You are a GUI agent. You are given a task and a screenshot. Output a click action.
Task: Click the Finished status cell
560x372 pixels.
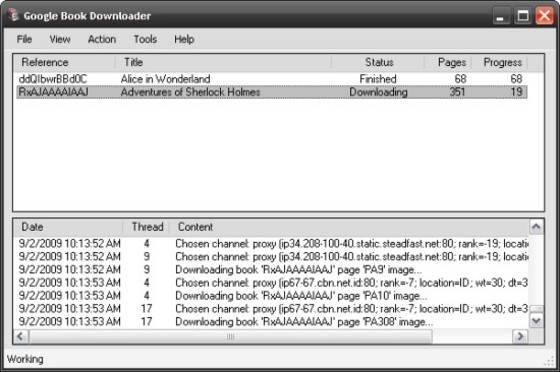pos(378,79)
